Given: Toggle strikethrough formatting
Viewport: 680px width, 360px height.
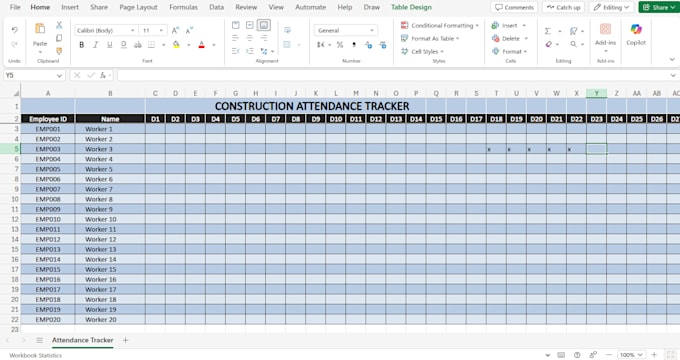Looking at the screenshot, I should [137, 45].
